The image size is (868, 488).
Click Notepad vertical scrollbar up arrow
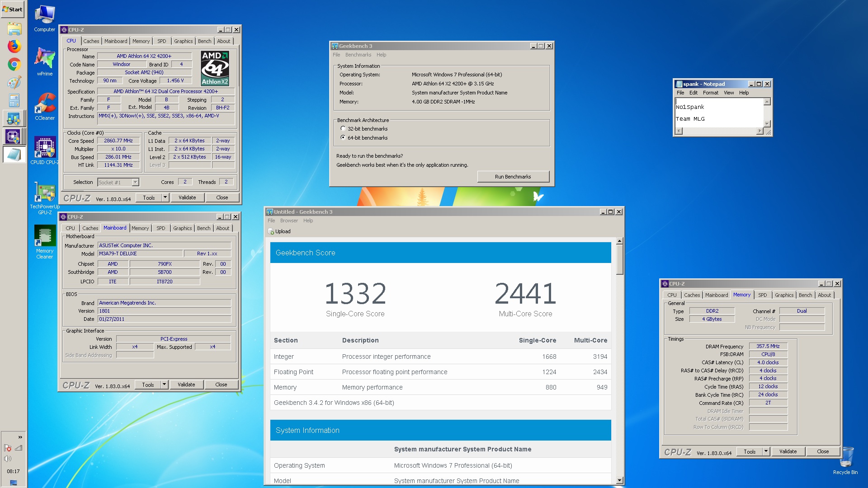[767, 102]
